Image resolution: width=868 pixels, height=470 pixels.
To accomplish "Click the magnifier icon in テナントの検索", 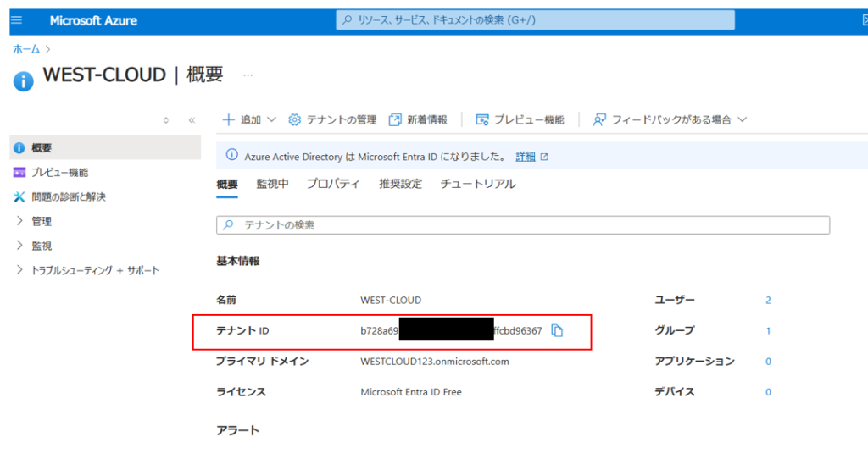I will click(228, 224).
